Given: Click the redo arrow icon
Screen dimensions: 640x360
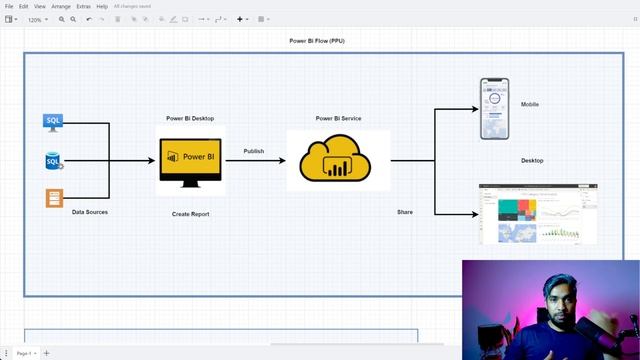Looking at the screenshot, I should coord(102,19).
